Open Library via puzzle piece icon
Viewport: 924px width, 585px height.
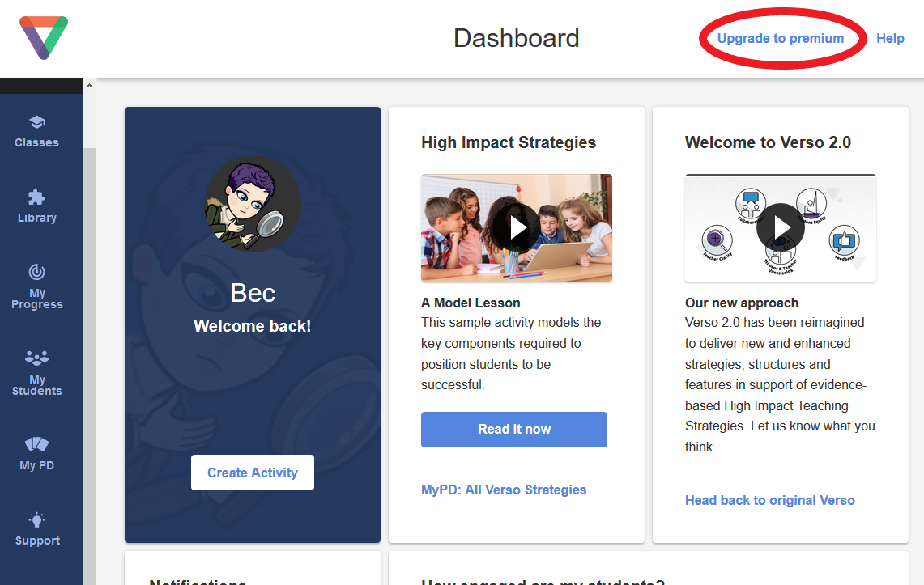pyautogui.click(x=37, y=197)
